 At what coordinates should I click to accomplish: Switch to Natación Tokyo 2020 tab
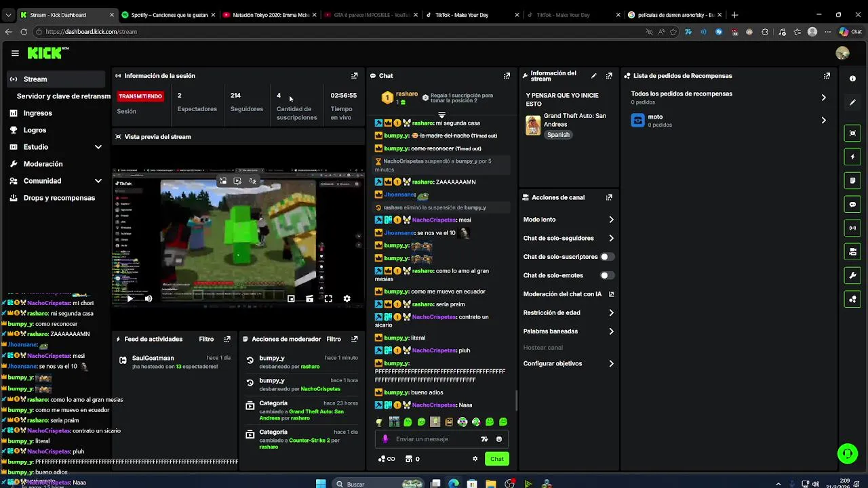(269, 14)
